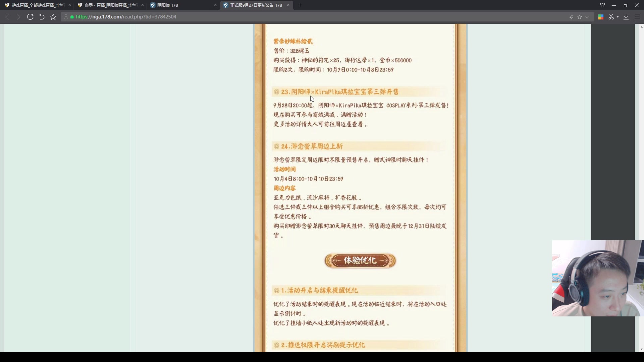This screenshot has width=644, height=362.
Task: Enable the undo arrow next to reload
Action: coord(41,17)
